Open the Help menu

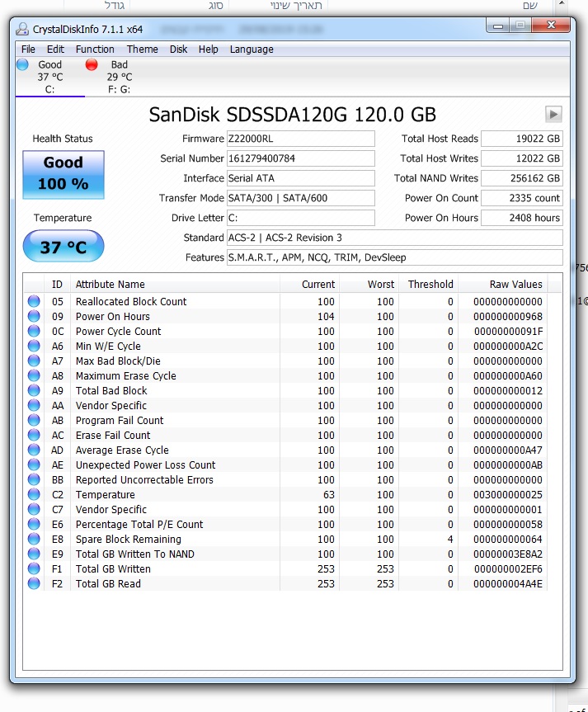pyautogui.click(x=209, y=49)
